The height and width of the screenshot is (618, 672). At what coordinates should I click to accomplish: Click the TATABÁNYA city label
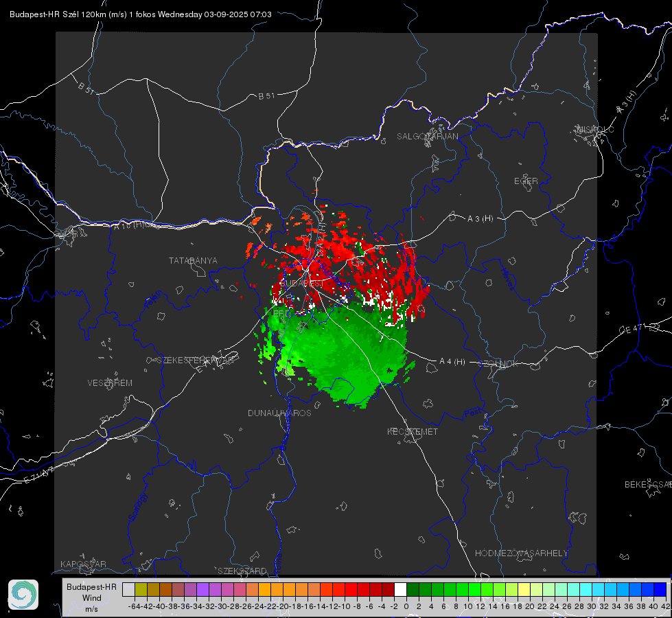tap(193, 260)
